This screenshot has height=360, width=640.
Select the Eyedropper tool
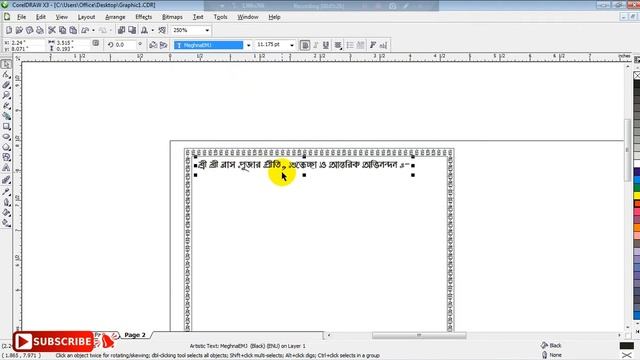point(6,191)
